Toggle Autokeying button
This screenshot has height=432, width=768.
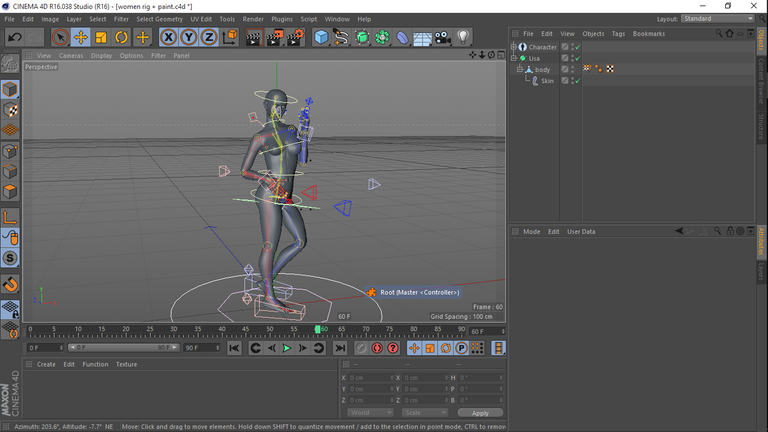pos(377,348)
